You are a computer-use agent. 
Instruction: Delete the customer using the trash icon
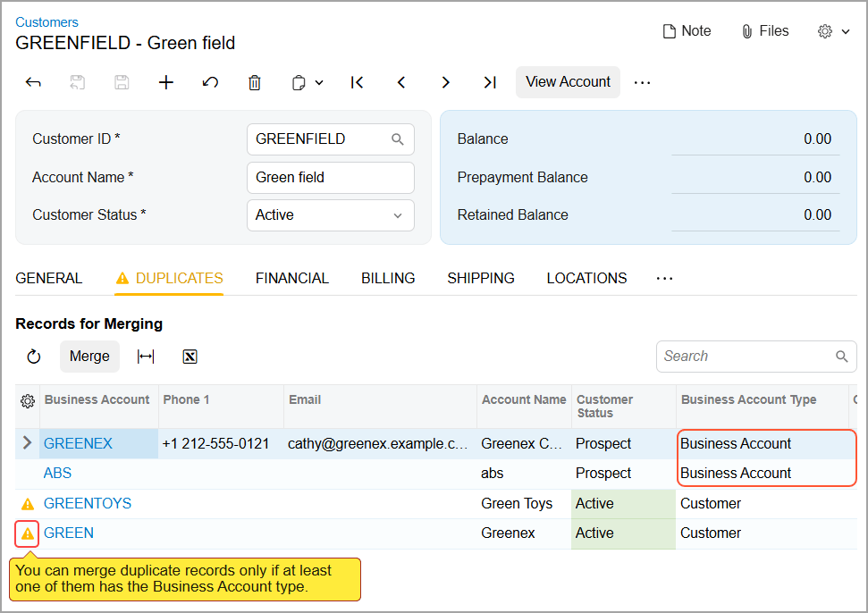tap(254, 82)
